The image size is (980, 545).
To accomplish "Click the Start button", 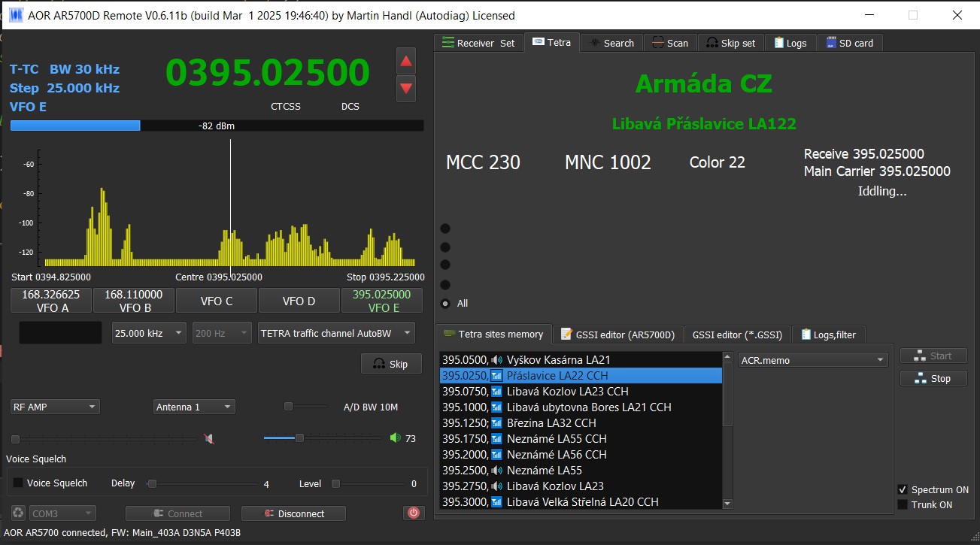I will [x=933, y=356].
